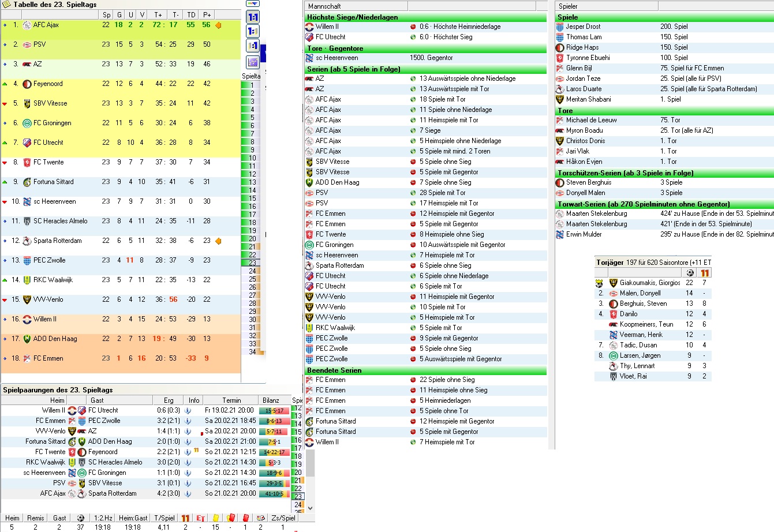Select Tadic, Dusan in top scorers list

(653, 345)
